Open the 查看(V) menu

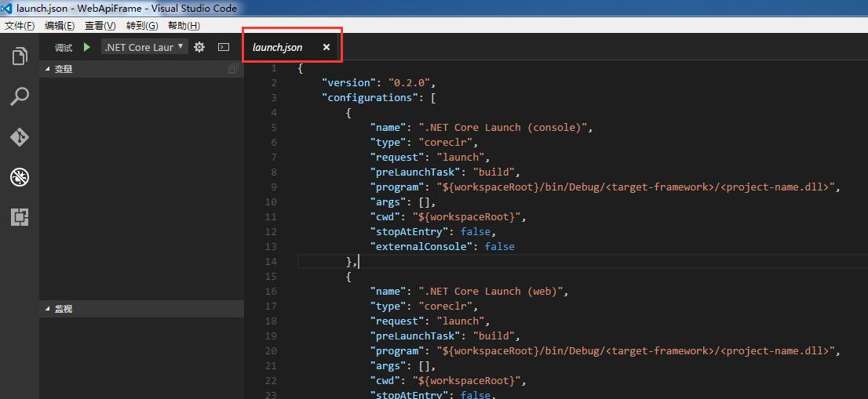(x=100, y=26)
